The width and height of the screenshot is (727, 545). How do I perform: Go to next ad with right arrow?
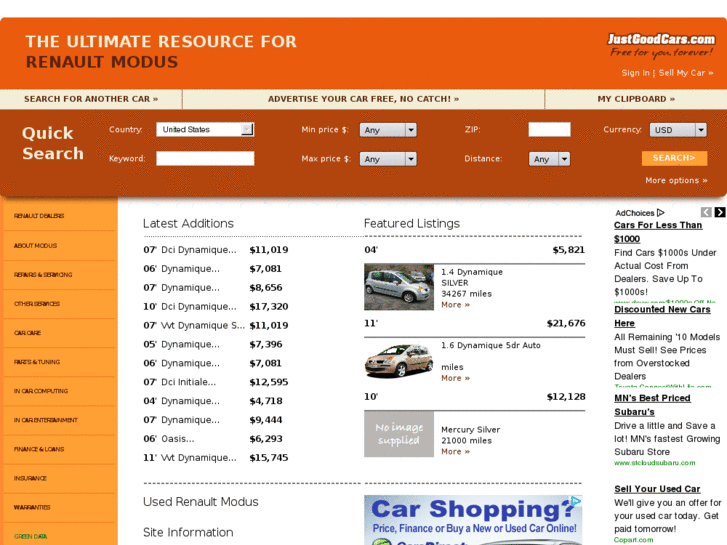pos(720,212)
